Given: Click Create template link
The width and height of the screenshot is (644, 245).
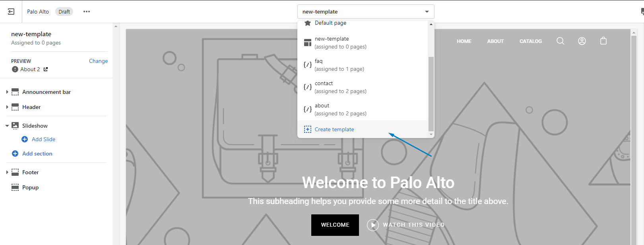Looking at the screenshot, I should [x=334, y=129].
